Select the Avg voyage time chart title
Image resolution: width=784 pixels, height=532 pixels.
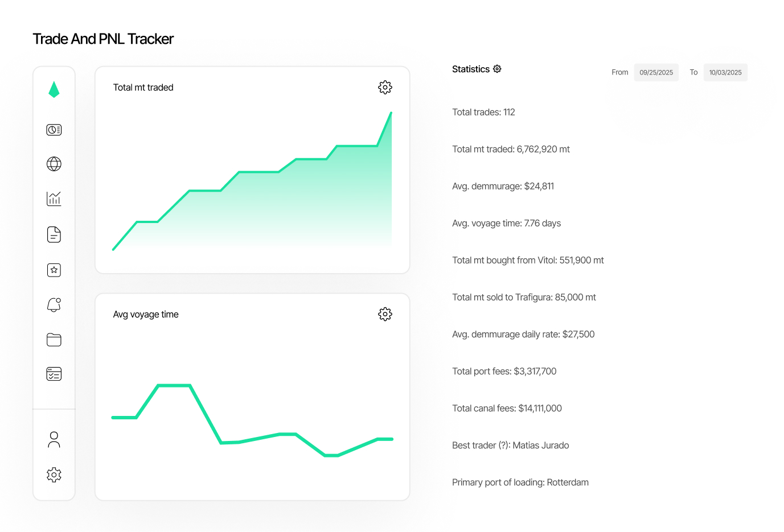tap(146, 314)
